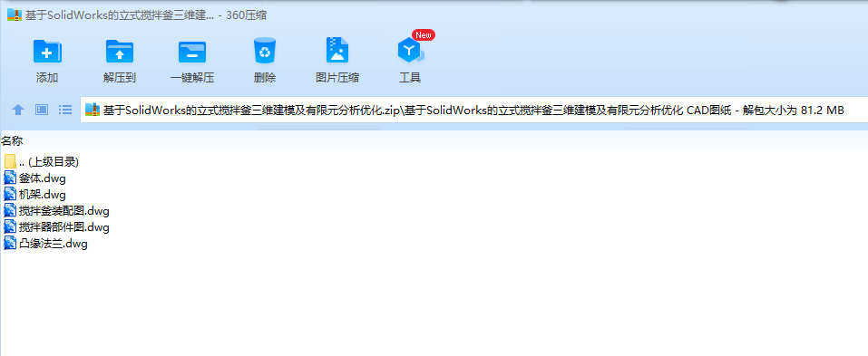Select the file 机架.dwg
This screenshot has height=356, width=868.
[35, 195]
